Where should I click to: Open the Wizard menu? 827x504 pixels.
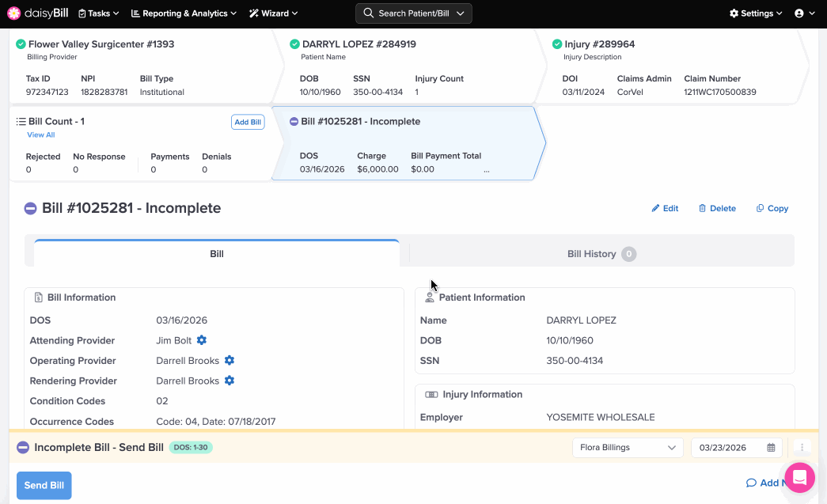coord(273,13)
